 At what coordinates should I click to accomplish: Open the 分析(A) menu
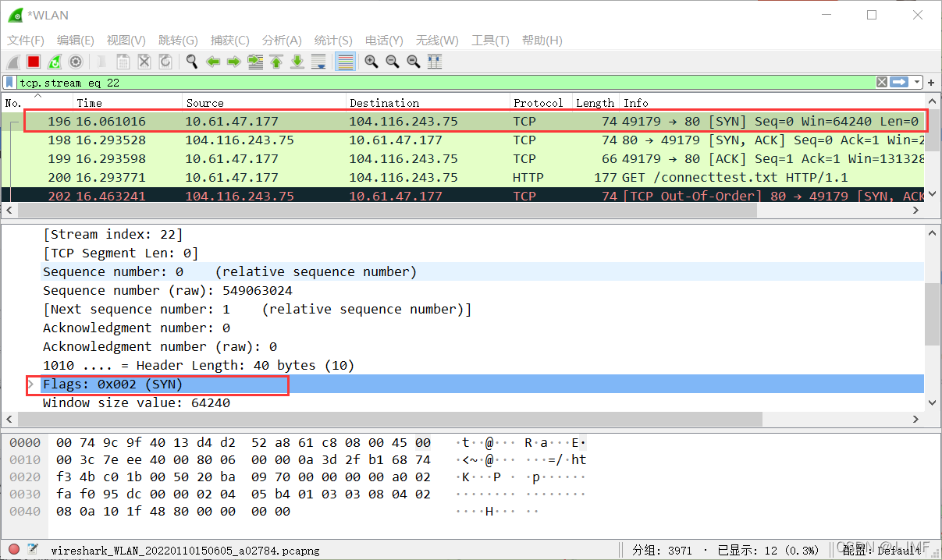[282, 41]
